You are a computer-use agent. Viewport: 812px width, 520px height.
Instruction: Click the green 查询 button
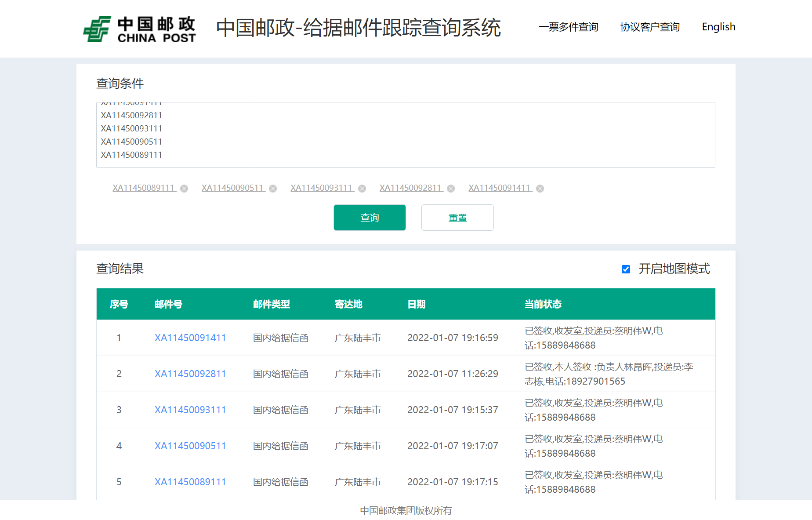pos(370,218)
